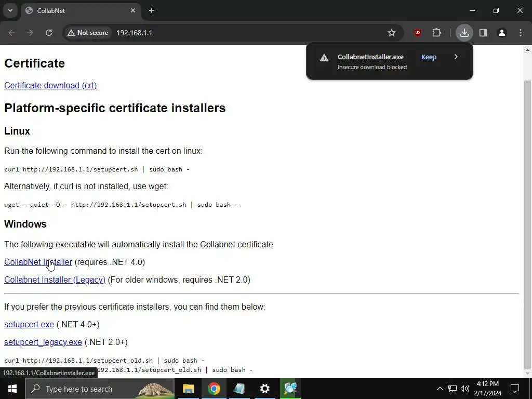Open the notepad-like app on taskbar
The width and height of the screenshot is (532, 399).
tap(239, 389)
